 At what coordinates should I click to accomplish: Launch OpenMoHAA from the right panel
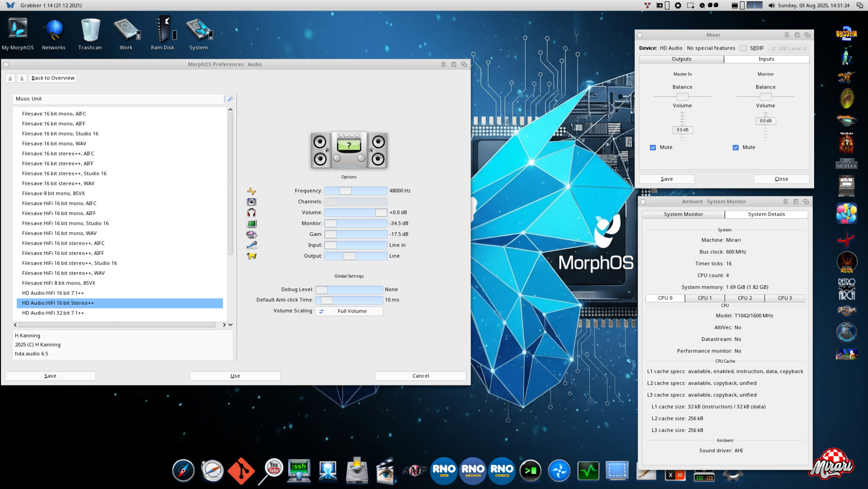pos(846,164)
